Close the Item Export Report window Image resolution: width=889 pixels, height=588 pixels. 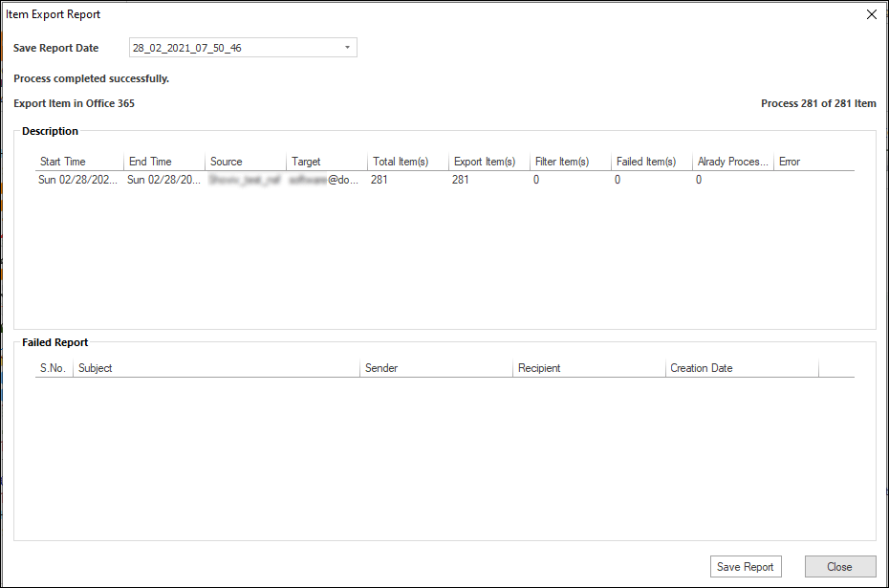pyautogui.click(x=872, y=14)
